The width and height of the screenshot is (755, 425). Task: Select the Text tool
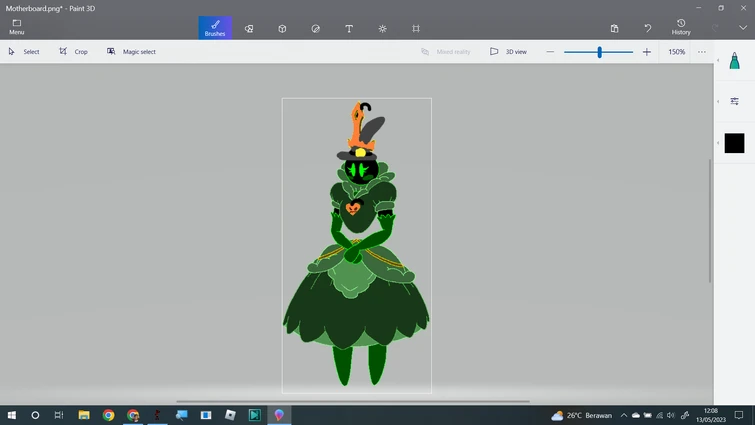[x=349, y=29]
